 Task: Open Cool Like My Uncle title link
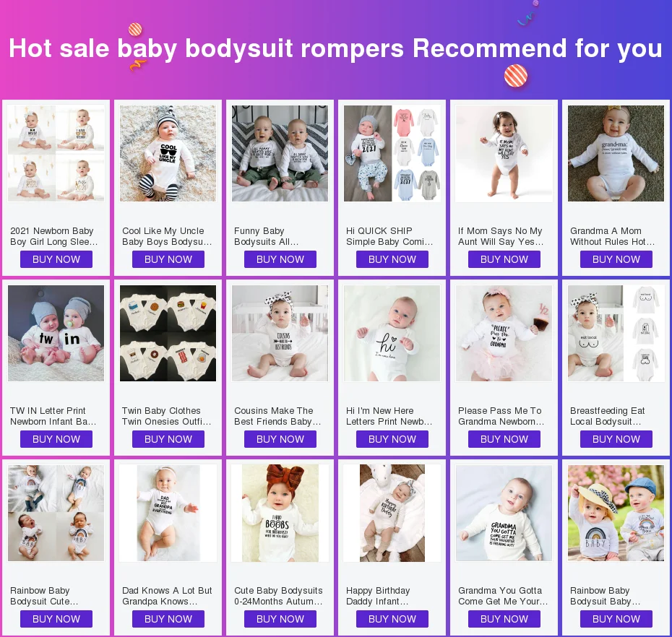(x=167, y=236)
